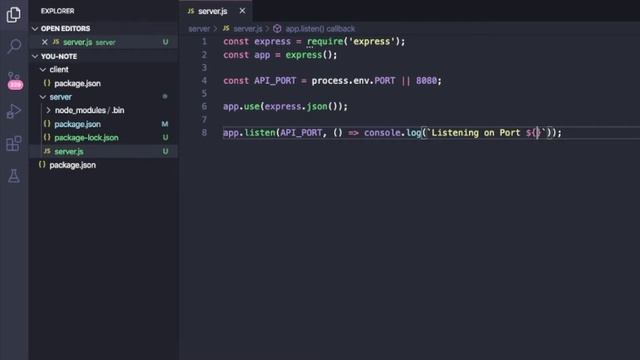Click the 'app' variable on line 2

262,55
